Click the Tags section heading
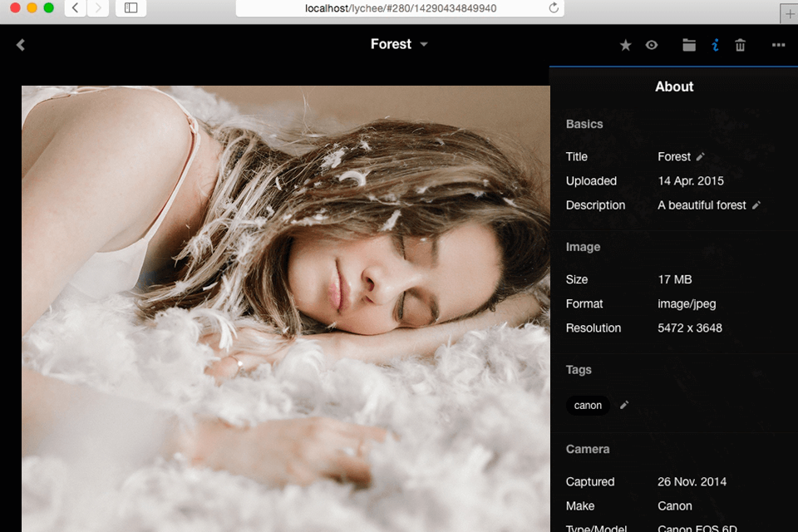Screen dimensions: 798x532 (579, 370)
